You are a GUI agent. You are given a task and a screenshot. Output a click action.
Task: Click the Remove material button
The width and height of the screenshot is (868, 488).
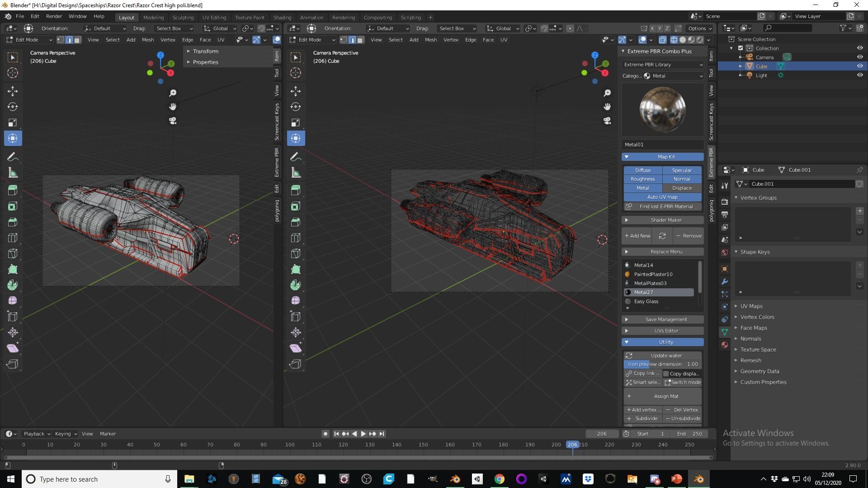click(688, 236)
